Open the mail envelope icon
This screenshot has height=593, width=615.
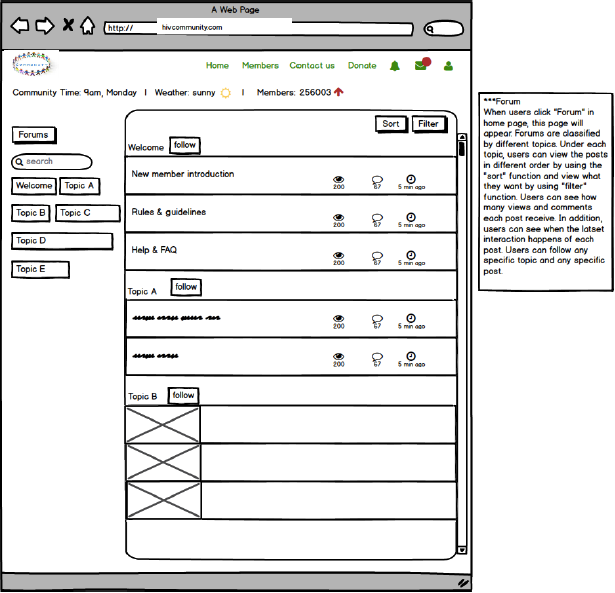(x=422, y=66)
